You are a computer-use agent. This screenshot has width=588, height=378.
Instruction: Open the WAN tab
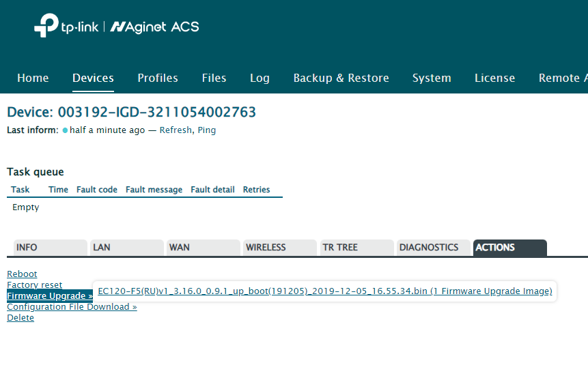pyautogui.click(x=201, y=248)
